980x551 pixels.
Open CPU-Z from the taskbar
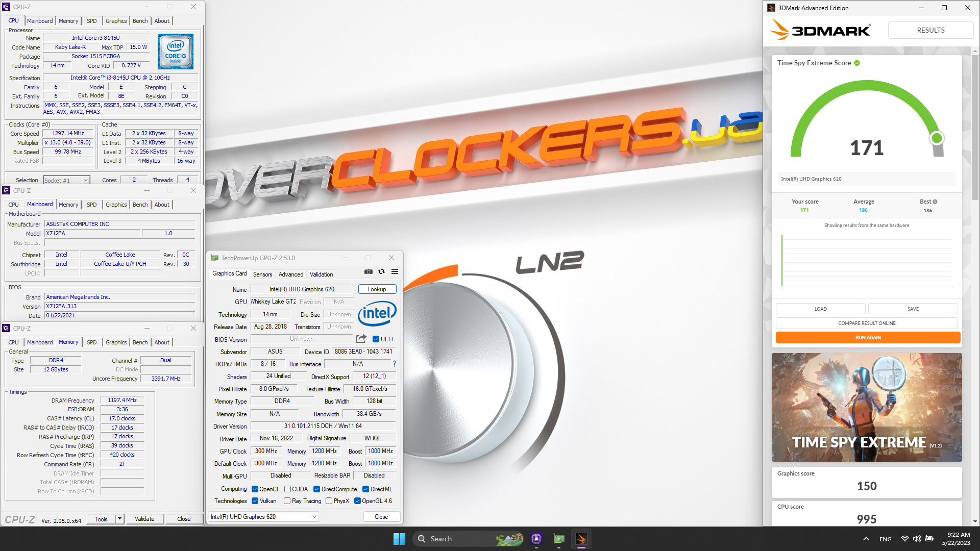pyautogui.click(x=536, y=539)
